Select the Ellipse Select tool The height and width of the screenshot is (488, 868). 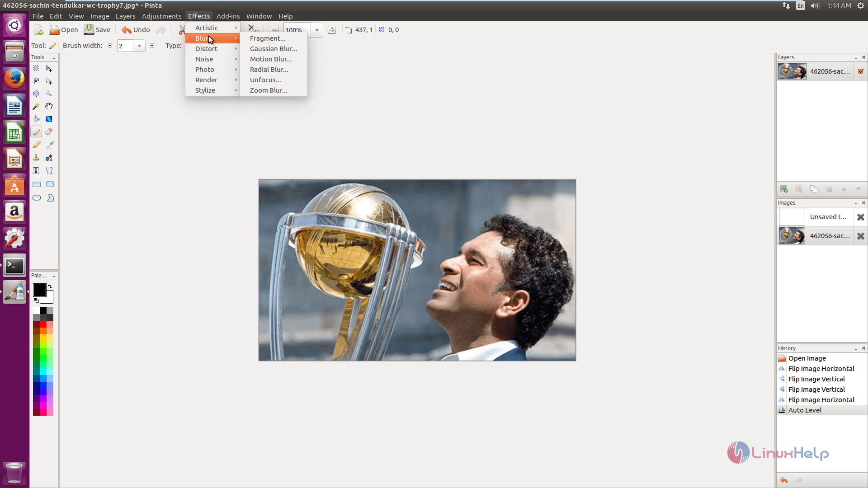(36, 94)
